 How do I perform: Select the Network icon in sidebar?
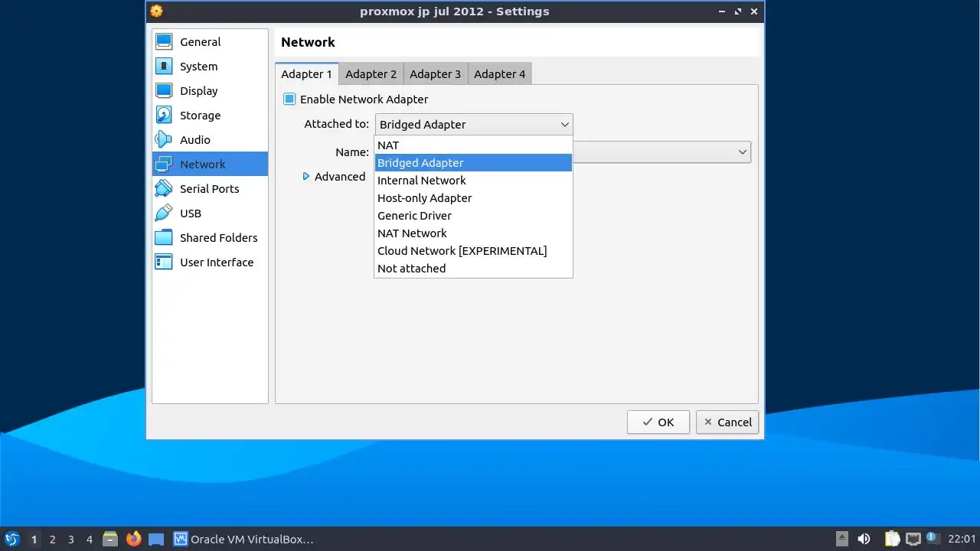click(164, 164)
